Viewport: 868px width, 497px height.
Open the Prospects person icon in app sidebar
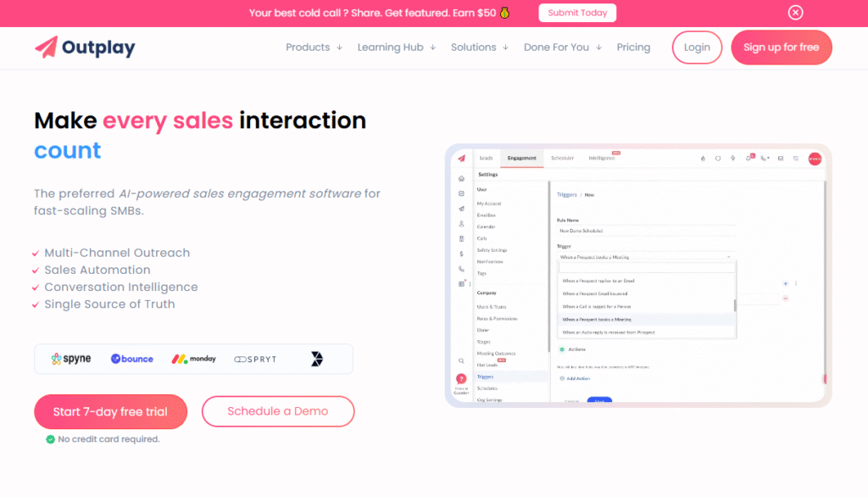coord(461,224)
